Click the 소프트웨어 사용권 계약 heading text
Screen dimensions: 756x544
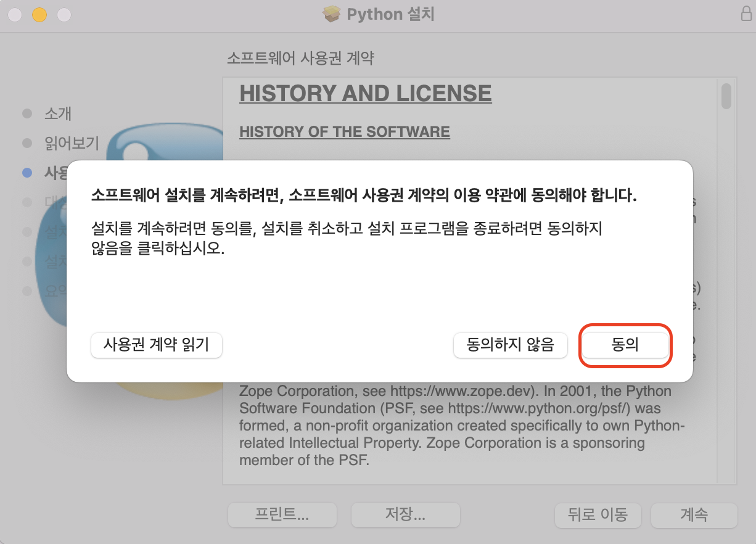pos(301,59)
